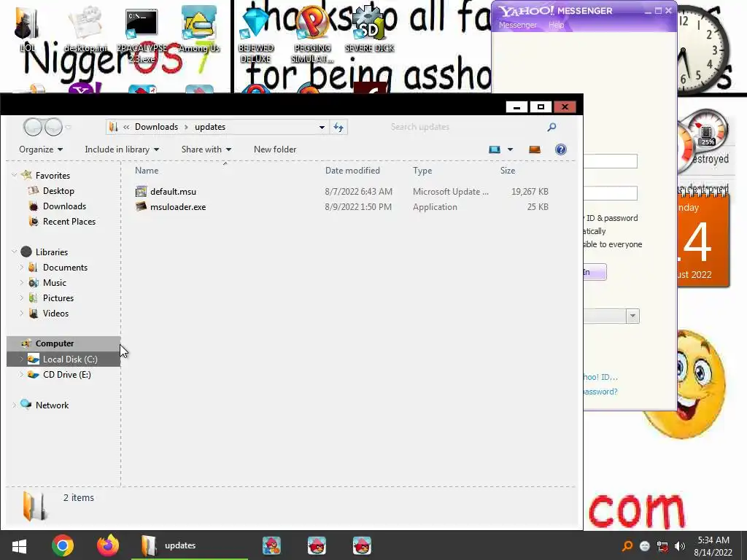Viewport: 747px width, 560px height.
Task: Expand the Network tree node
Action: tap(15, 405)
